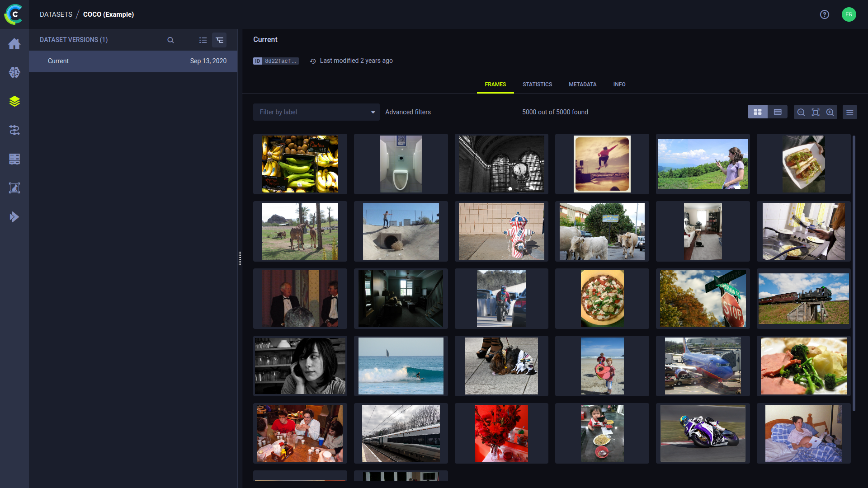The height and width of the screenshot is (488, 868).
Task: Open the Datasets section in the sidebar
Action: click(14, 101)
